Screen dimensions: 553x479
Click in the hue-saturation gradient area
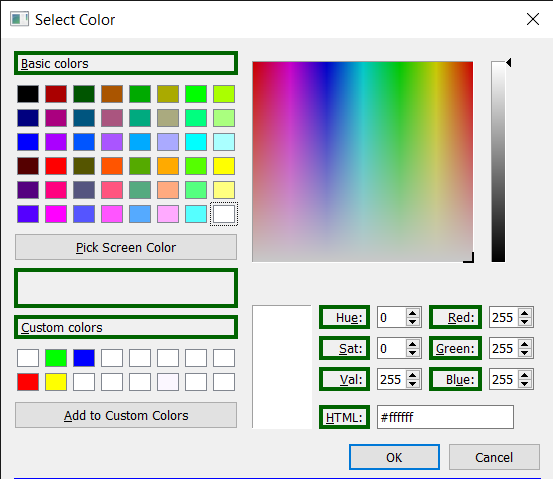coord(363,162)
